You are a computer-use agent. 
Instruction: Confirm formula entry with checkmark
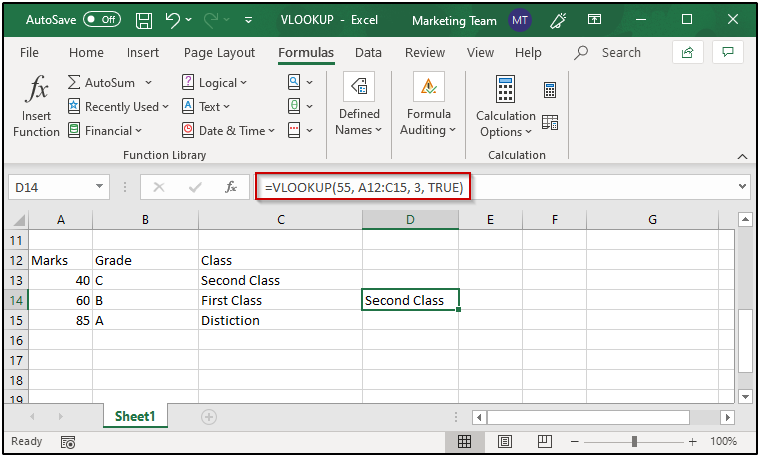point(195,187)
